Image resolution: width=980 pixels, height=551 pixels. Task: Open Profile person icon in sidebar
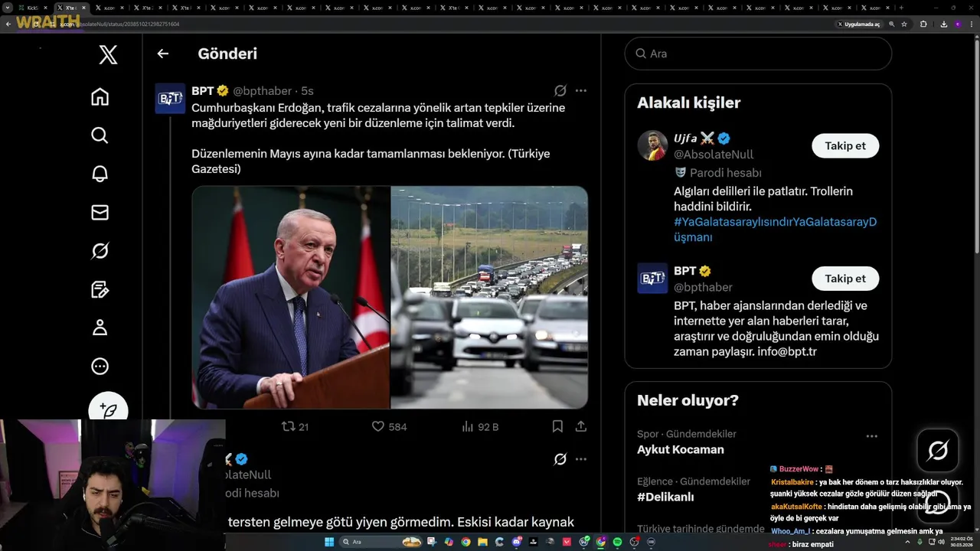[x=100, y=328]
